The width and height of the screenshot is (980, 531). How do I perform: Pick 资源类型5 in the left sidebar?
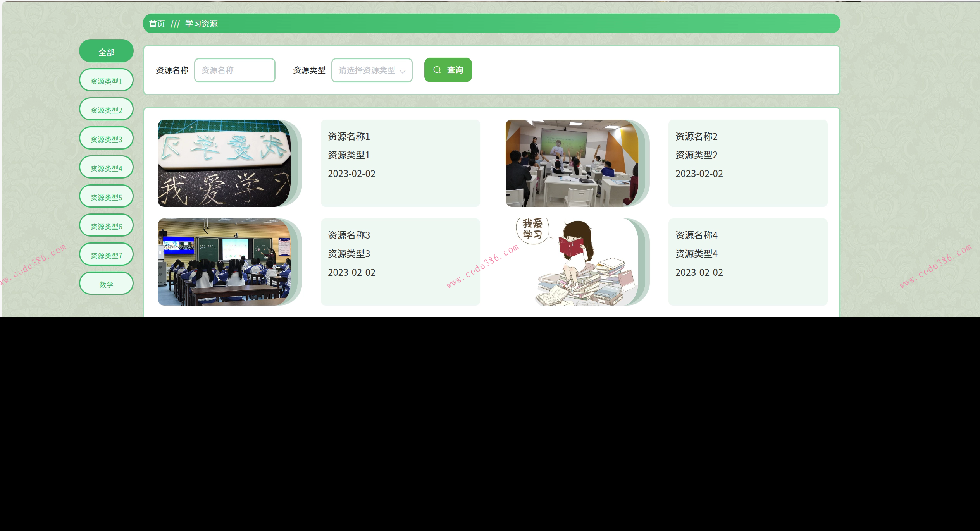point(106,196)
